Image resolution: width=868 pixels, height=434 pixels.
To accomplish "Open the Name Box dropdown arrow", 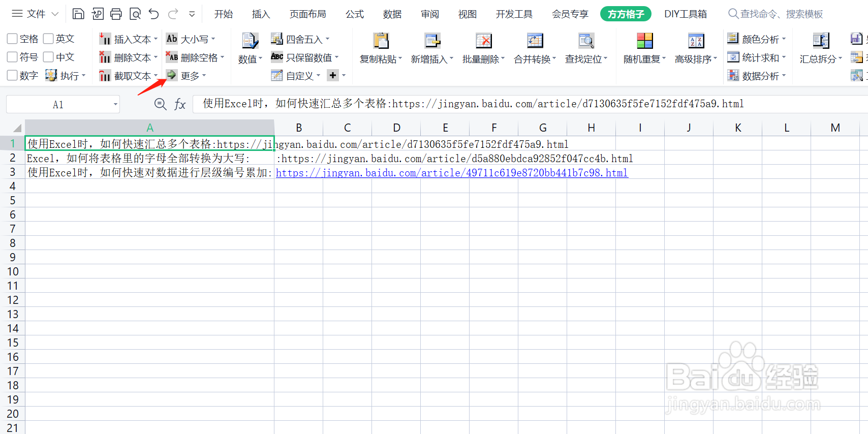I will coord(116,105).
